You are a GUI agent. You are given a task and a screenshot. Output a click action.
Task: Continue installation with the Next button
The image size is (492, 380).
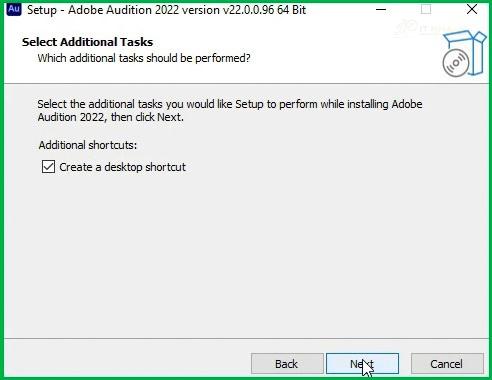(x=362, y=364)
